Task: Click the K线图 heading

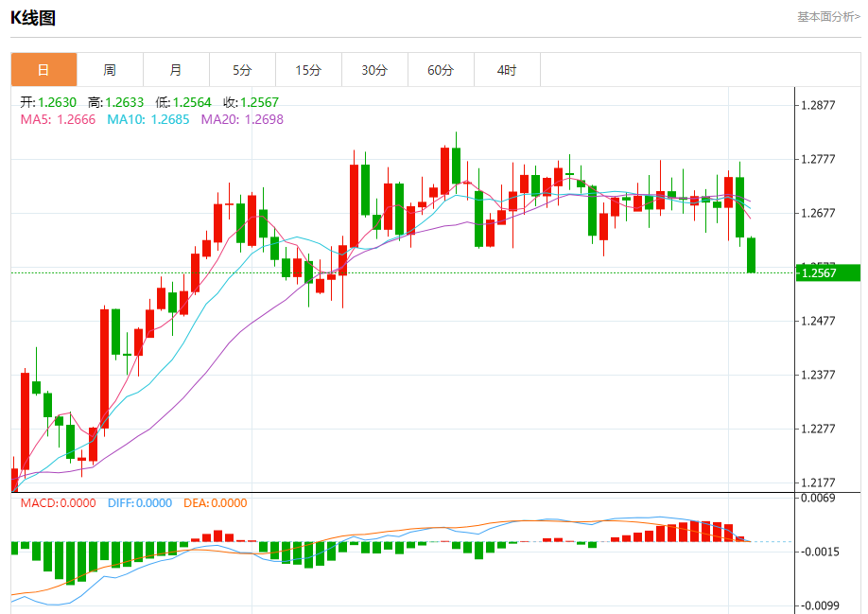Action: tap(33, 18)
